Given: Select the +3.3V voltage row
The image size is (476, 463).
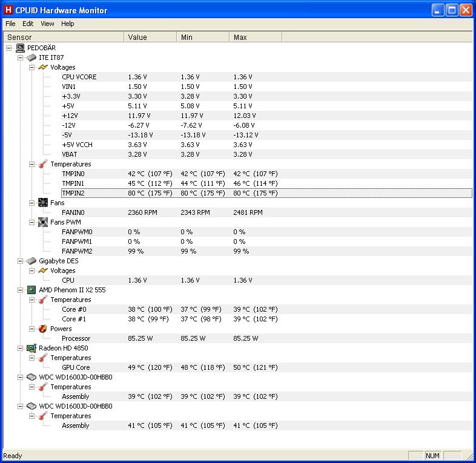Looking at the screenshot, I should 266,96.
